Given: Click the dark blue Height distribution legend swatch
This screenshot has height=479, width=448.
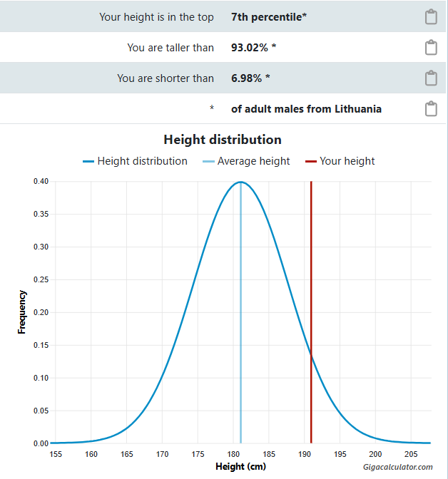Looking at the screenshot, I should (88, 161).
